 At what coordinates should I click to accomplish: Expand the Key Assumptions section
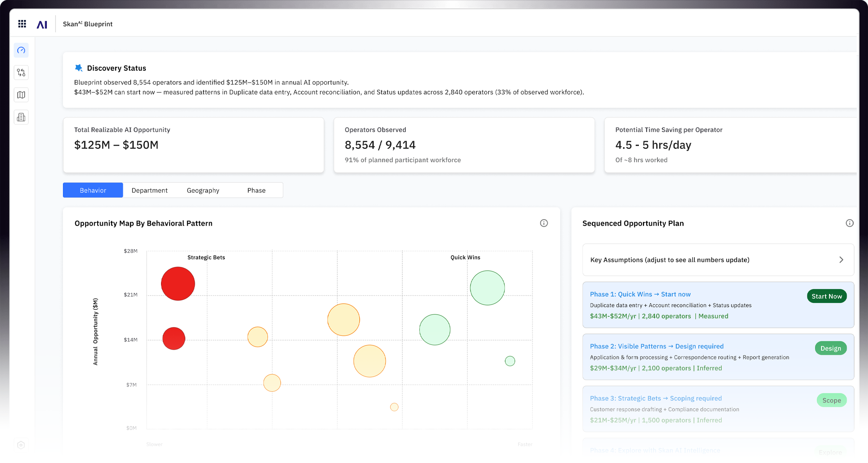click(670, 260)
